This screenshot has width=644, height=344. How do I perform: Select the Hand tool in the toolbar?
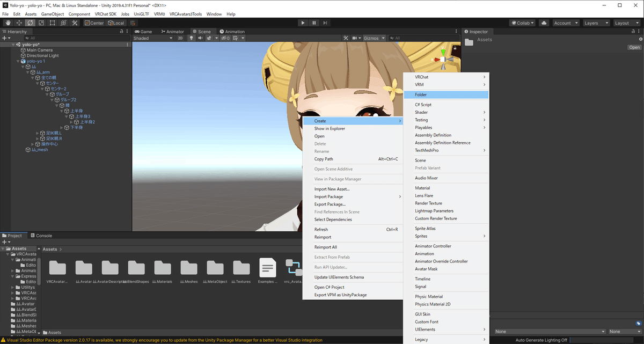(x=8, y=23)
